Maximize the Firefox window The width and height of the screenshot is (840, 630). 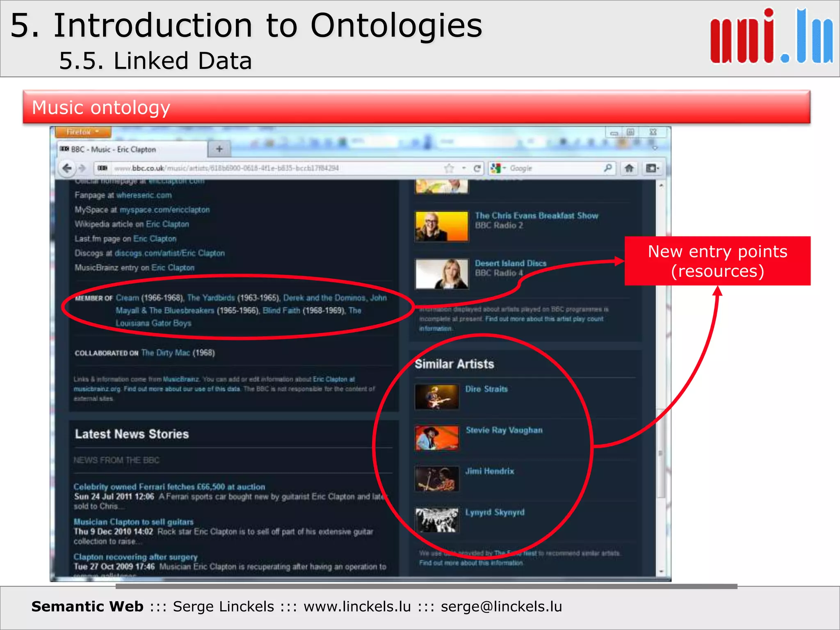630,132
